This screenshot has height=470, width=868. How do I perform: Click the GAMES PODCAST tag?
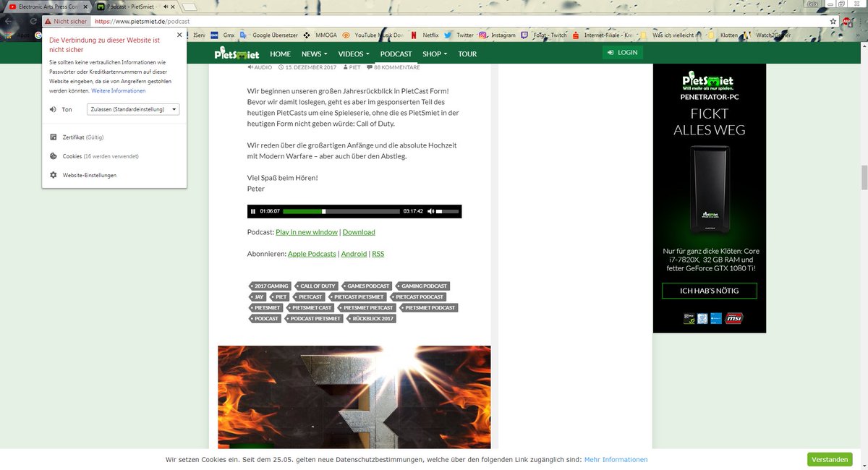[x=367, y=286]
